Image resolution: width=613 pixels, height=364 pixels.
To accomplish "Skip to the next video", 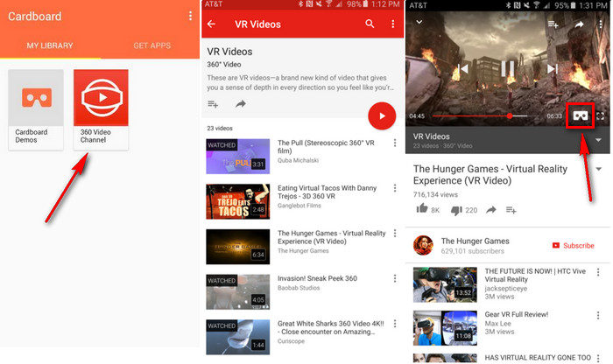I will click(x=552, y=69).
